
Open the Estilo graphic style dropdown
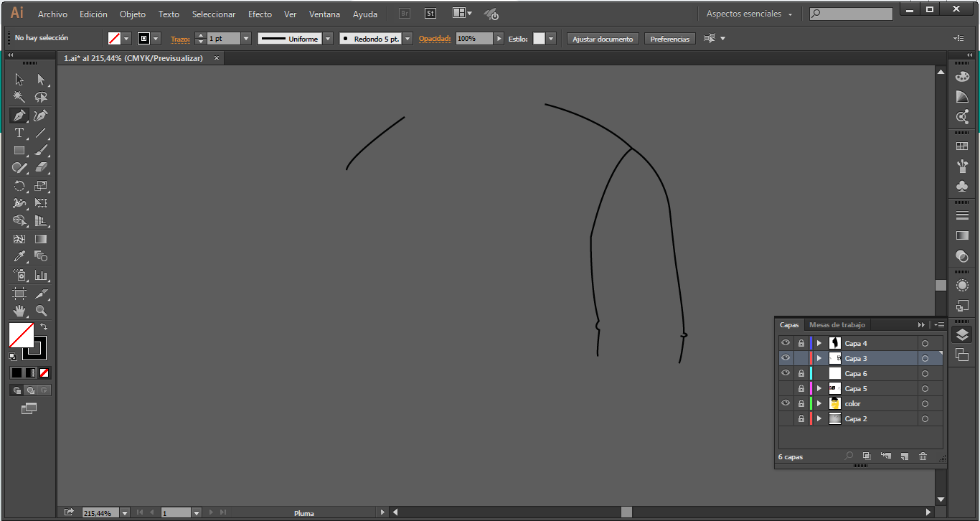[551, 39]
